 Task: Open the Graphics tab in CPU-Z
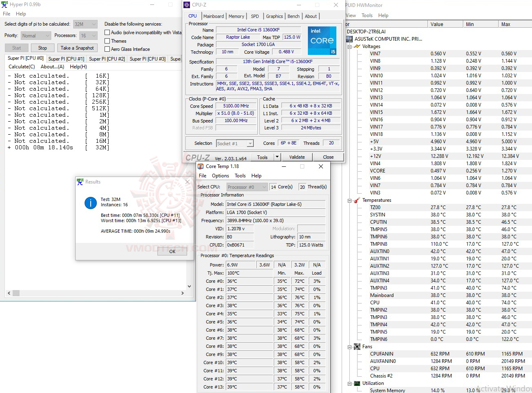tap(275, 16)
